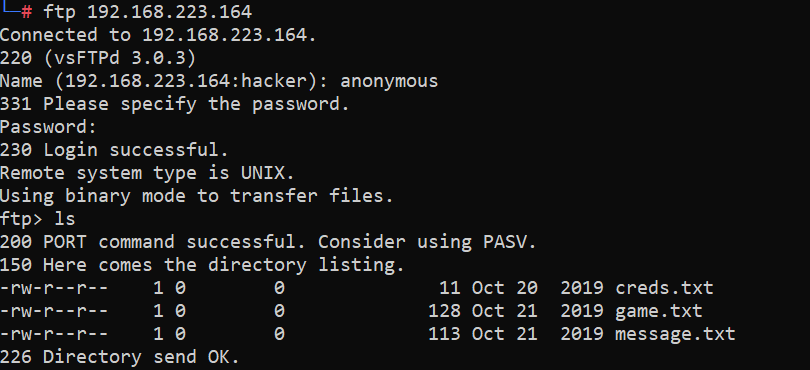The image size is (810, 370).
Task: Click Remote system type is UNIX line
Action: 147,173
